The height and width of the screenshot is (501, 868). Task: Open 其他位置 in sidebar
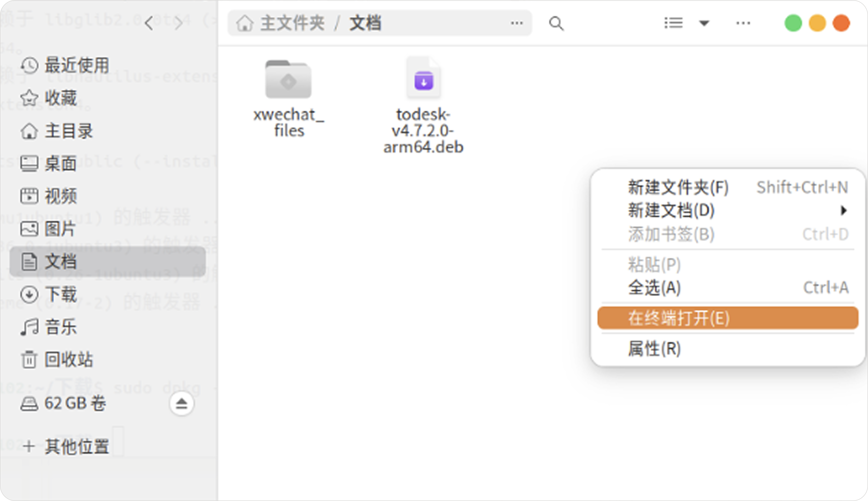108,446
